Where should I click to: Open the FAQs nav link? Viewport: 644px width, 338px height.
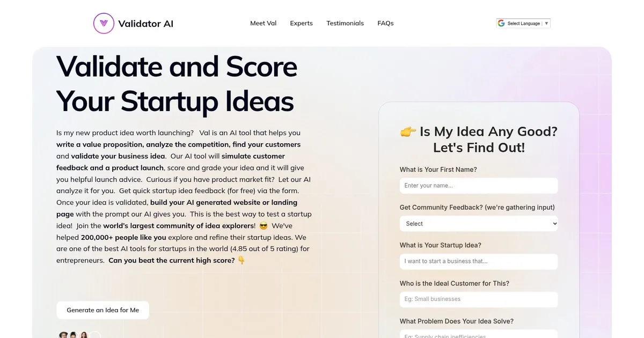point(385,23)
